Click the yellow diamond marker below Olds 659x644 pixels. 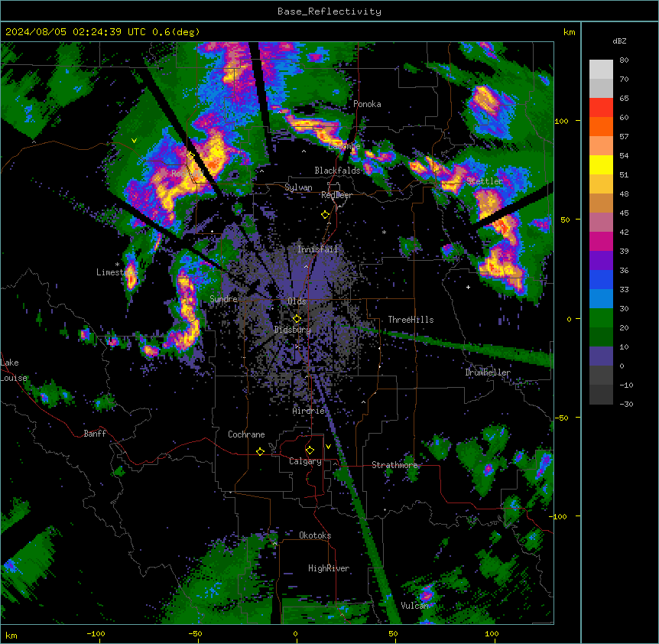[297, 319]
